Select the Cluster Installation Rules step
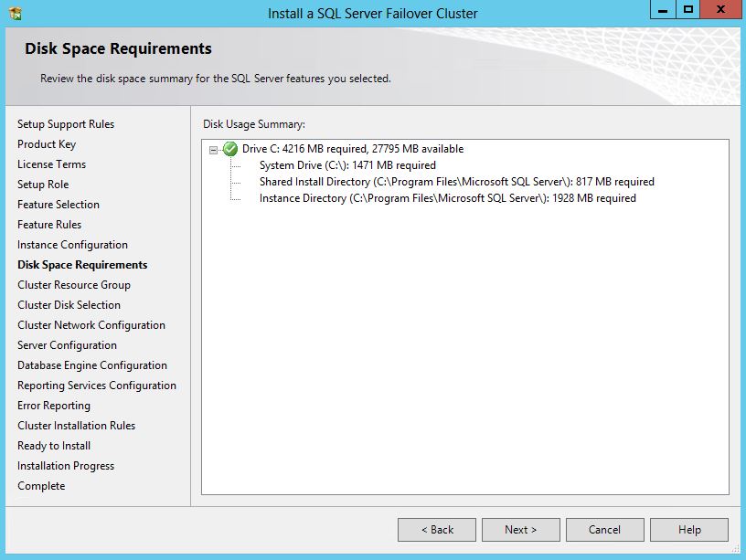The width and height of the screenshot is (746, 560). point(76,426)
